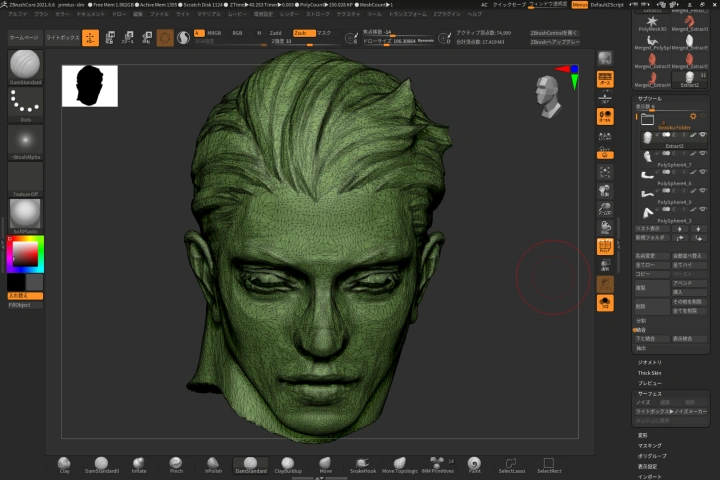Toggle the PolyF wireframe display button

pyautogui.click(x=605, y=247)
